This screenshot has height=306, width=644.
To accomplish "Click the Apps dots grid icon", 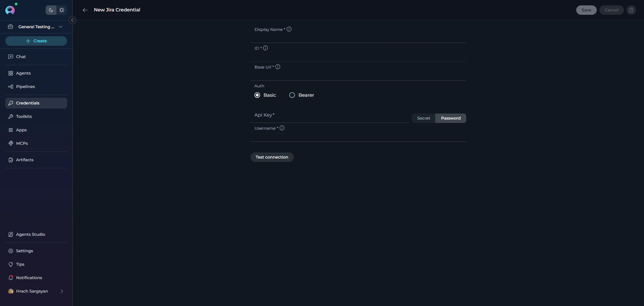I will pyautogui.click(x=11, y=130).
